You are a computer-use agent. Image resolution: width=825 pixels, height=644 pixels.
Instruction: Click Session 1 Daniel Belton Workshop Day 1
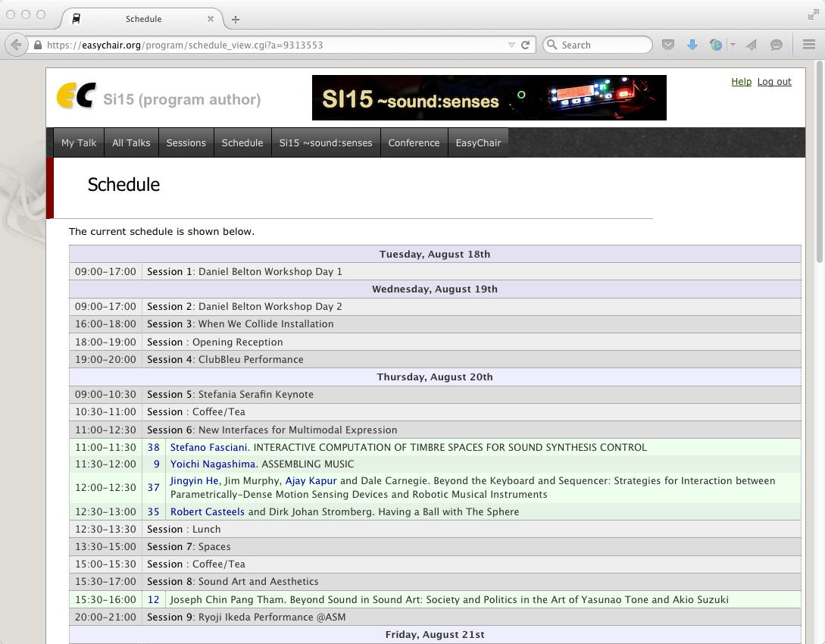(435, 271)
